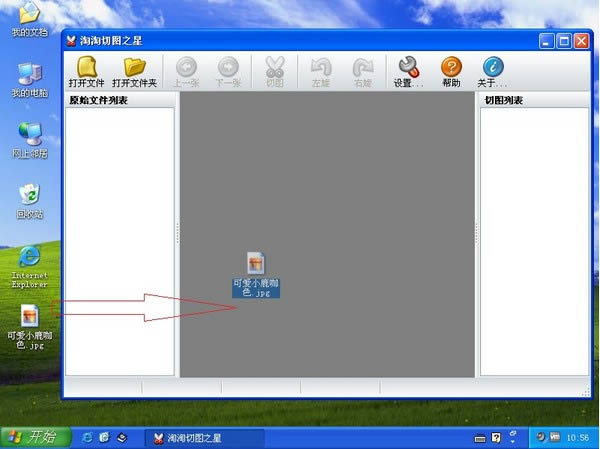Select 我的文档 desktop icon
This screenshot has height=449, width=600.
pyautogui.click(x=30, y=19)
